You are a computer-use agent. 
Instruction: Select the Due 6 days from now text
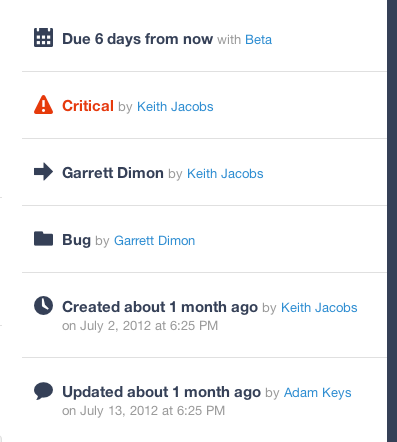click(x=137, y=39)
